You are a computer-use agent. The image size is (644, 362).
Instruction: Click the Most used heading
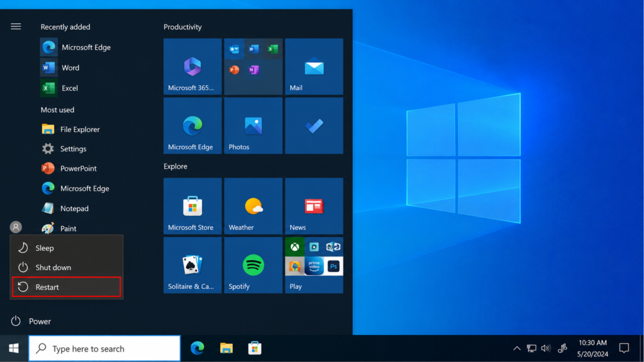click(57, 110)
